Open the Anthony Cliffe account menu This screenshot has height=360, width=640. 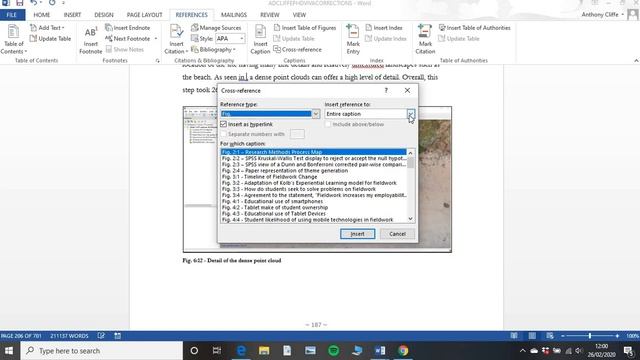[602, 14]
